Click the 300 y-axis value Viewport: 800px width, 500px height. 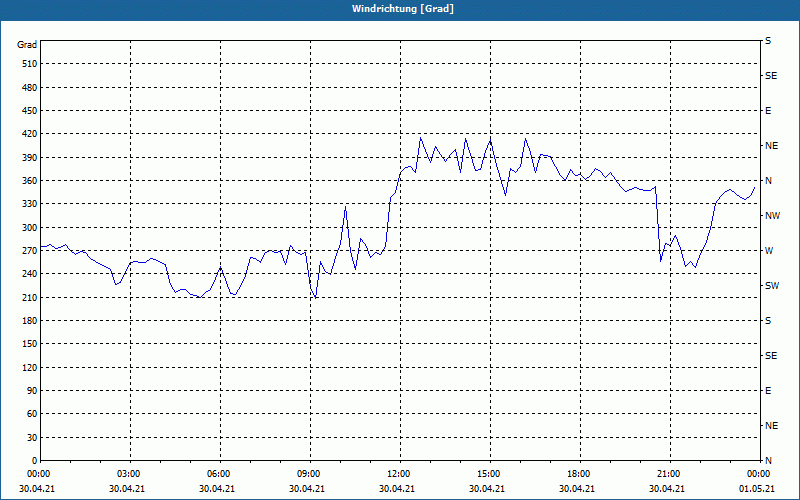[x=30, y=228]
